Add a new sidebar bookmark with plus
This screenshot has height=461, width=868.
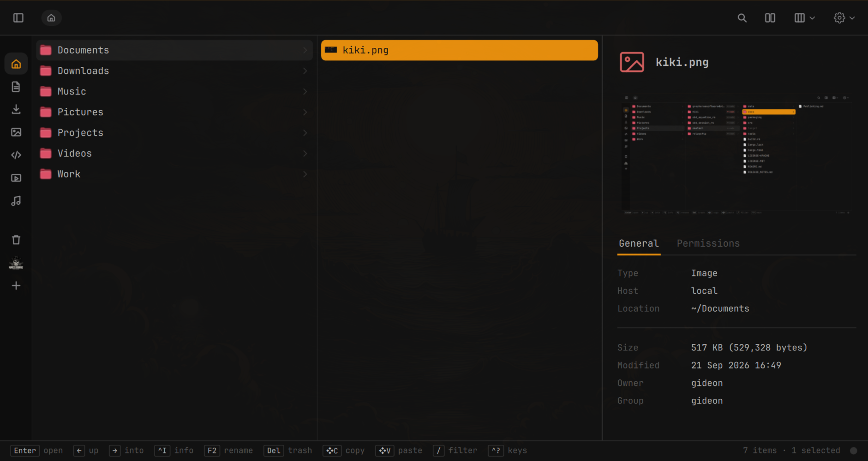[x=16, y=286]
